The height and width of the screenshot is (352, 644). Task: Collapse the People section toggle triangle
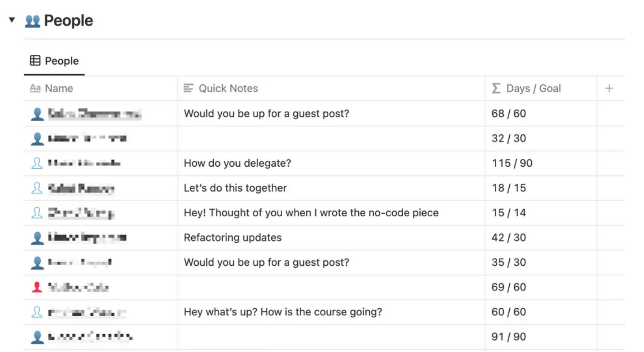pos(12,20)
